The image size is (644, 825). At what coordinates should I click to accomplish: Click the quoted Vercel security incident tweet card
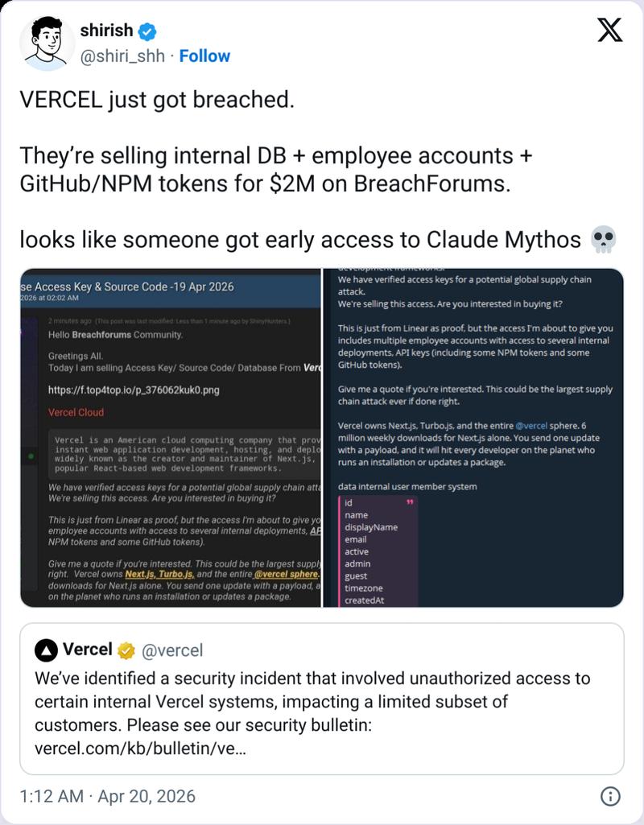click(322, 700)
